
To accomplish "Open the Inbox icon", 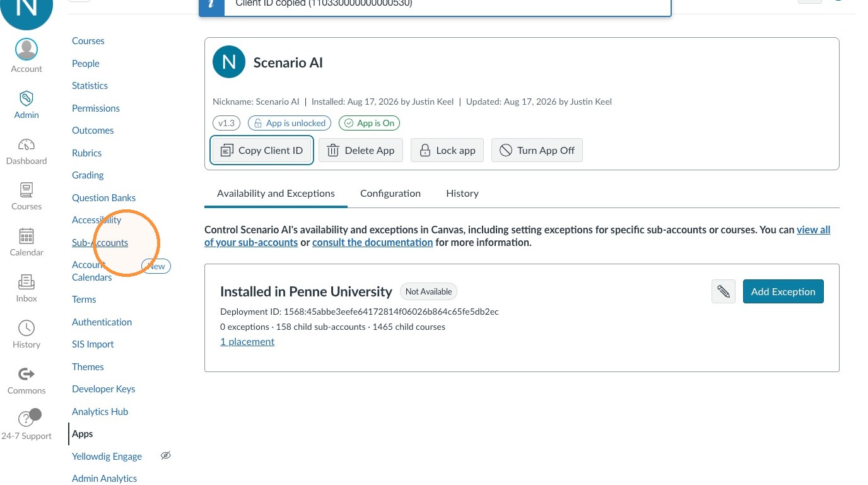I will [26, 282].
